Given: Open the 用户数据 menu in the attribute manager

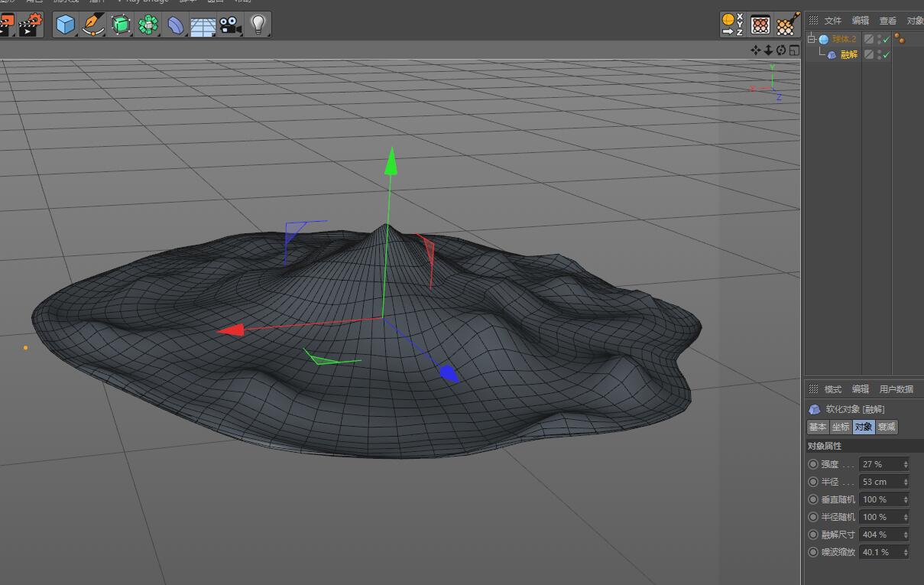Looking at the screenshot, I should click(896, 389).
